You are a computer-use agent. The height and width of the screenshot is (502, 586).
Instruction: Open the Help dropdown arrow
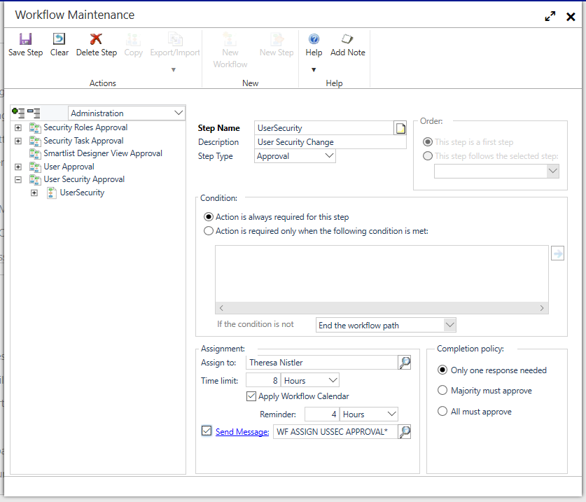coord(314,70)
